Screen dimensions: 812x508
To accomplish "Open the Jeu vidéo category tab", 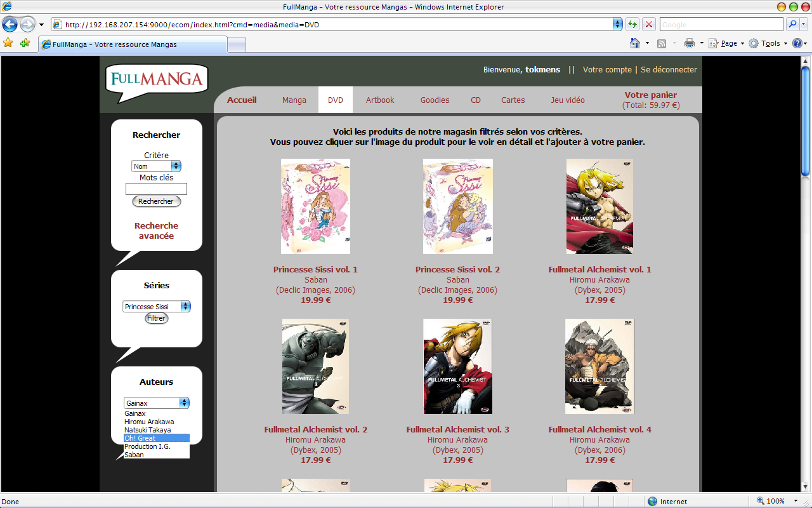I will 568,100.
